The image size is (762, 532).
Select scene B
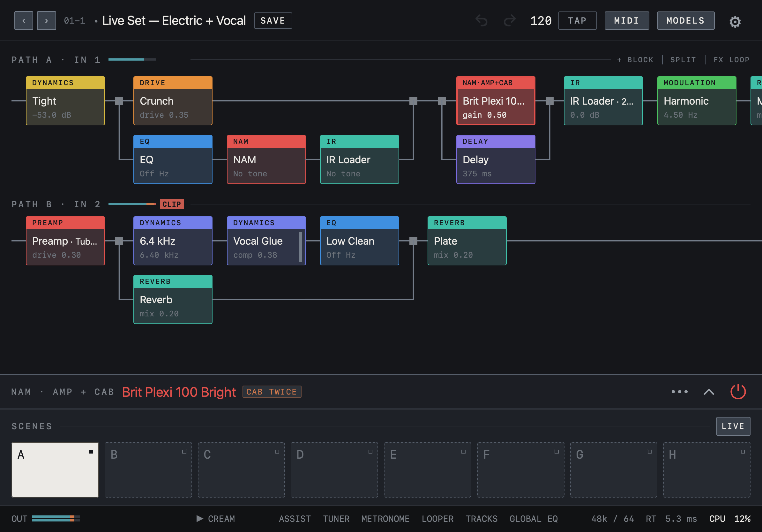pos(148,469)
